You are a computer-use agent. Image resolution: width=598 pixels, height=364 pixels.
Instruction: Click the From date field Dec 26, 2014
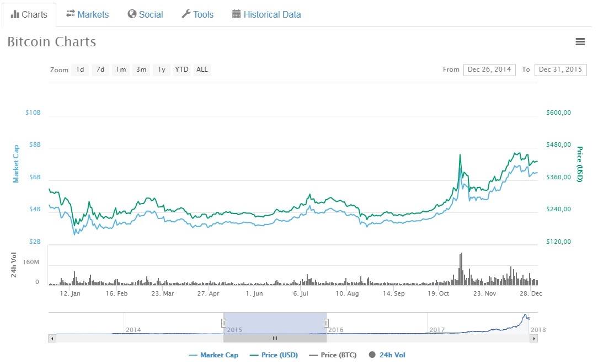pos(489,69)
